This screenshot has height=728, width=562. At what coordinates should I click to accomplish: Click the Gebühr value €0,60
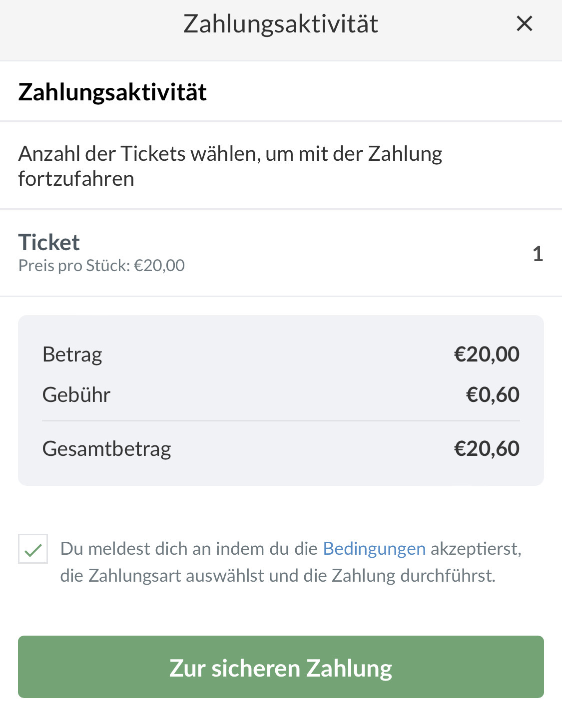pos(493,395)
